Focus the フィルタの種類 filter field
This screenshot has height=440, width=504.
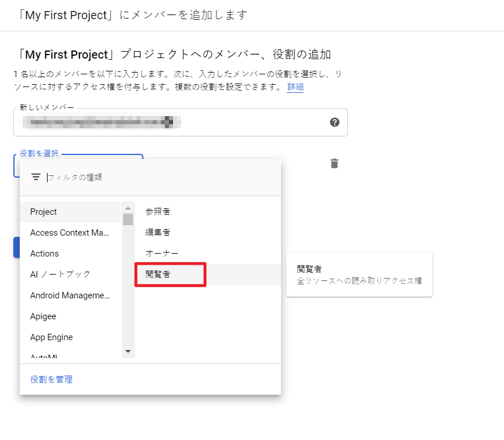click(x=157, y=177)
